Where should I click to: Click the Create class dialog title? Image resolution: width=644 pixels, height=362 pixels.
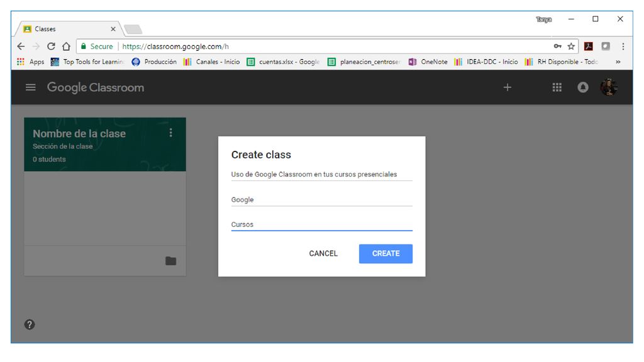coord(261,155)
